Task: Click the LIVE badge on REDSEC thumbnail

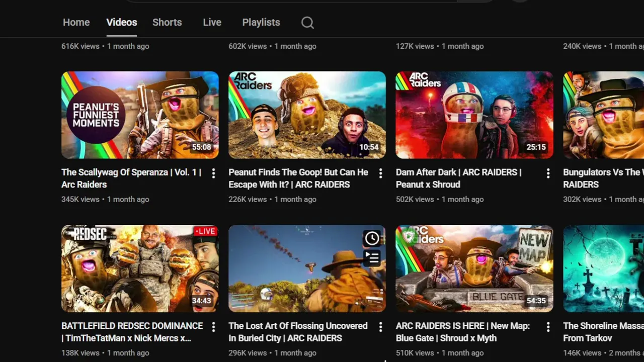Action: (x=205, y=231)
